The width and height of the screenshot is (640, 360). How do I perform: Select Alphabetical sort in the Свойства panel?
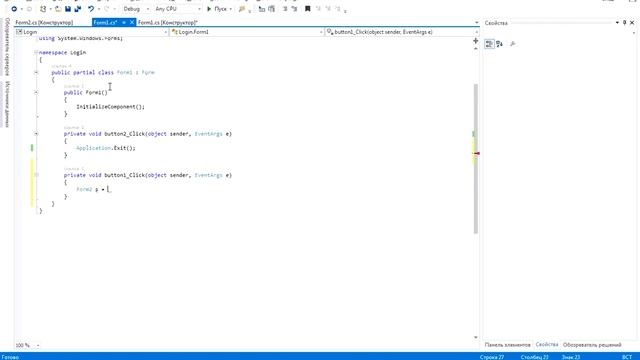(x=500, y=44)
